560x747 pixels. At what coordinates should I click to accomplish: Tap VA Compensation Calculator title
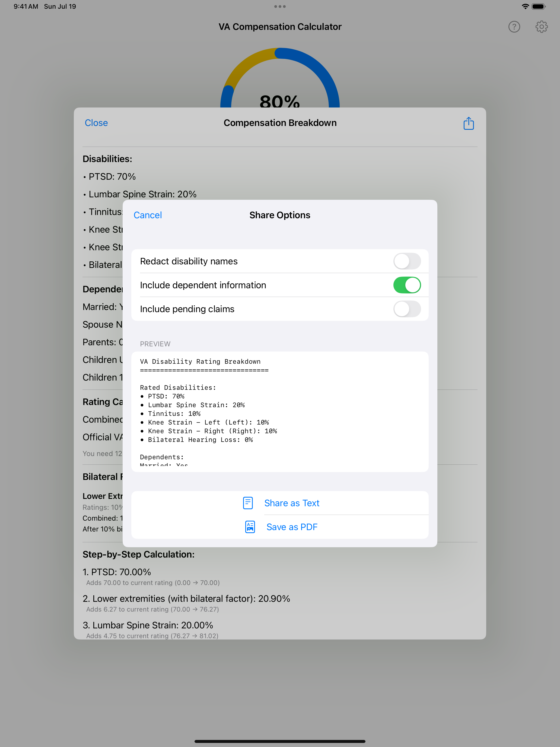(280, 27)
